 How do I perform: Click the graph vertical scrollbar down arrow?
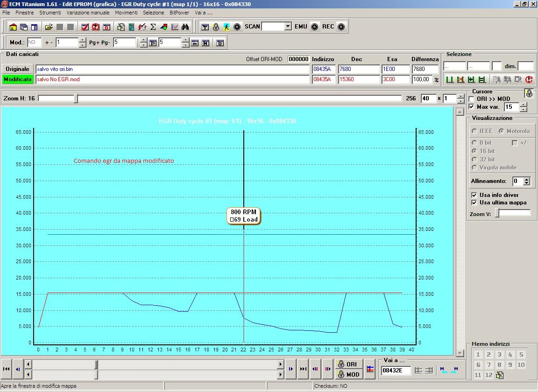[460, 353]
